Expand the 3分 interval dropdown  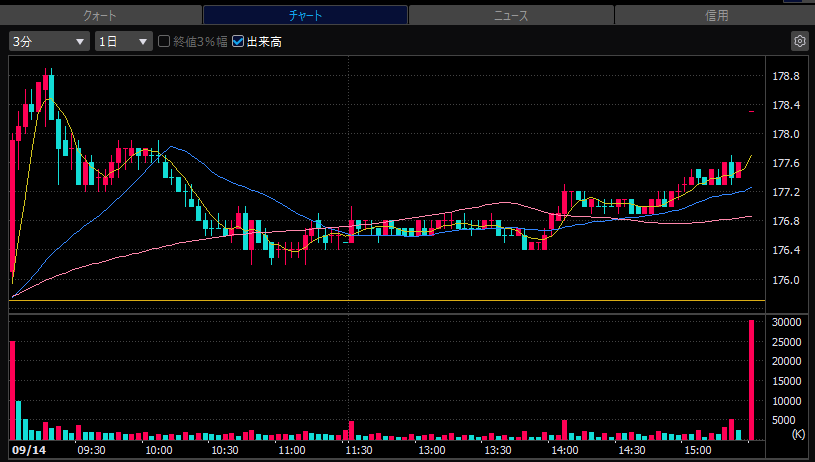(49, 42)
